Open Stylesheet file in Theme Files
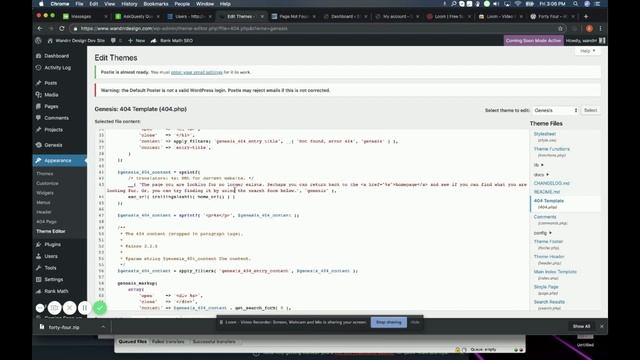Screen dimensions: 640x360 (x=544, y=134)
